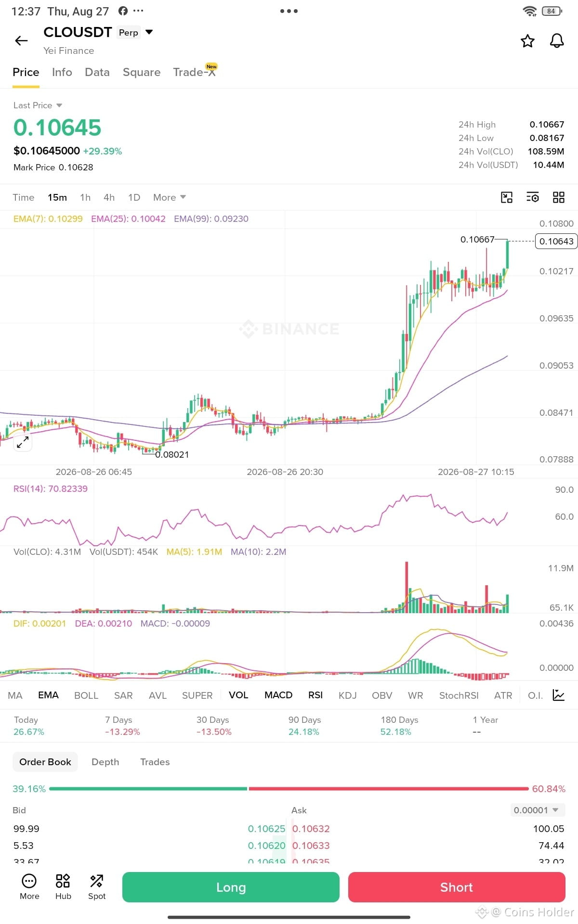This screenshot has width=578, height=924.
Task: Enable the O.I. sub-indicator
Action: pyautogui.click(x=535, y=695)
